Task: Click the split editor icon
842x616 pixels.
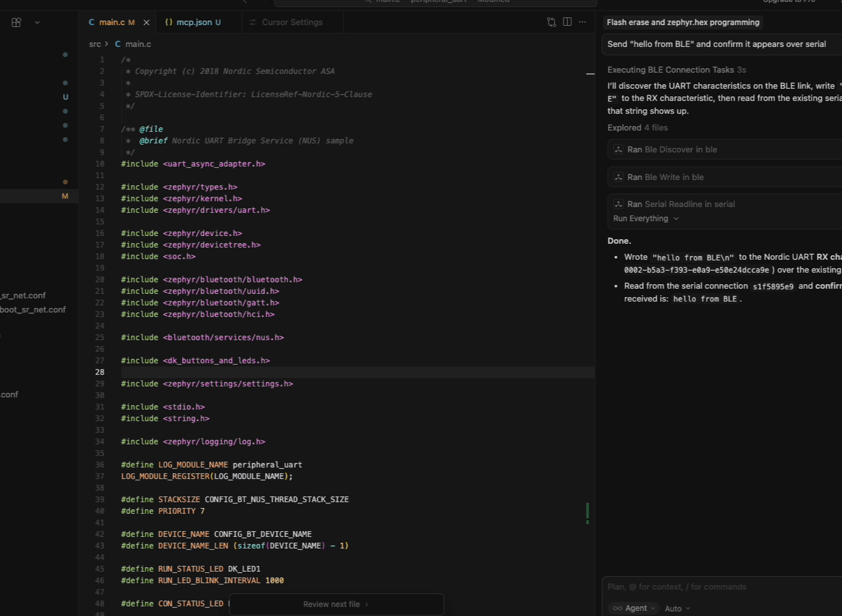Action: (567, 22)
